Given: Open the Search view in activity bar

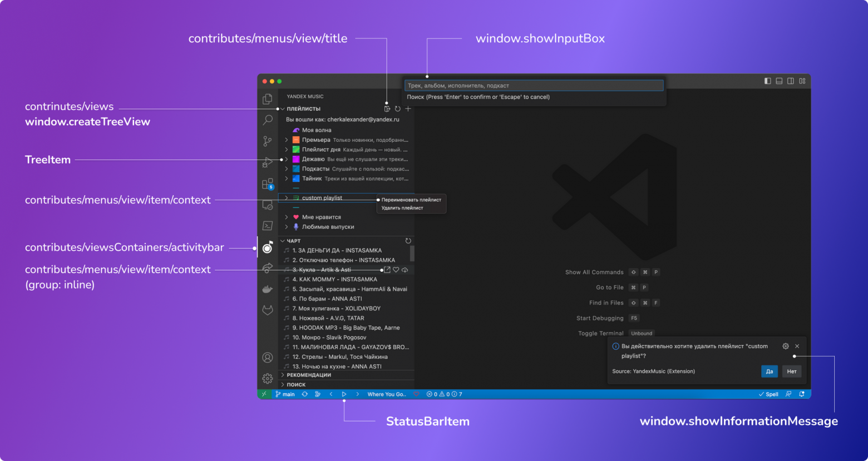Looking at the screenshot, I should point(268,120).
